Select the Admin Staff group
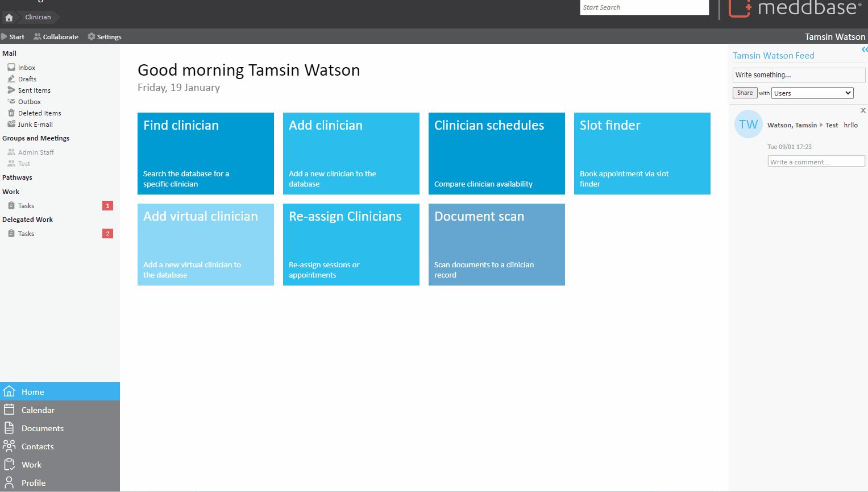Viewport: 868px width, 492px height. 36,152
